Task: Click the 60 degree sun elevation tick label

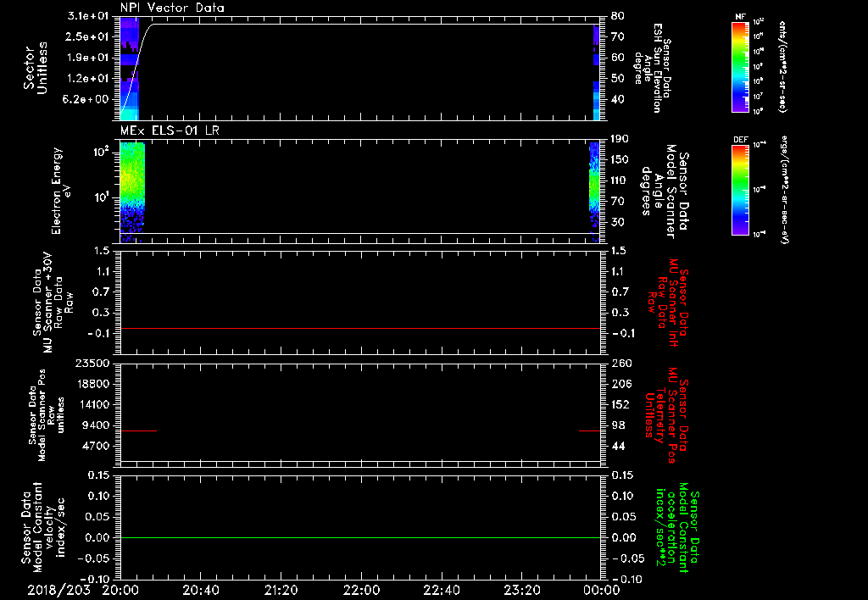Action: 618,58
